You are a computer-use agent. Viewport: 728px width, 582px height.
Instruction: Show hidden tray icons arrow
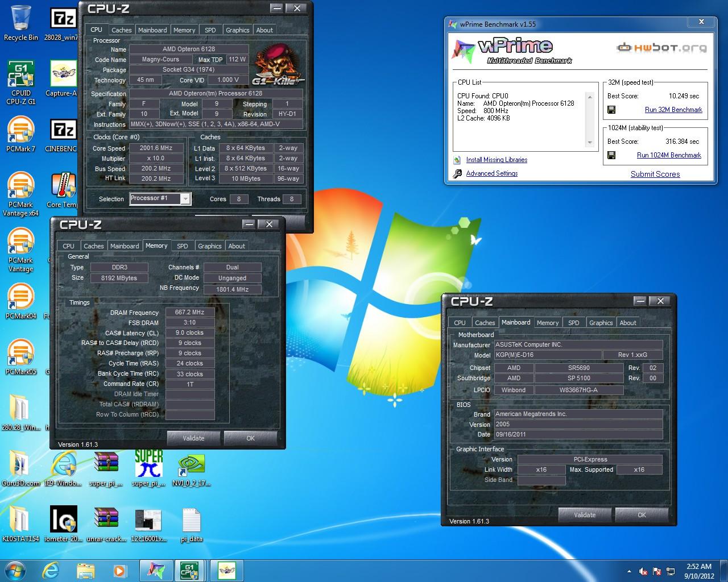(629, 571)
